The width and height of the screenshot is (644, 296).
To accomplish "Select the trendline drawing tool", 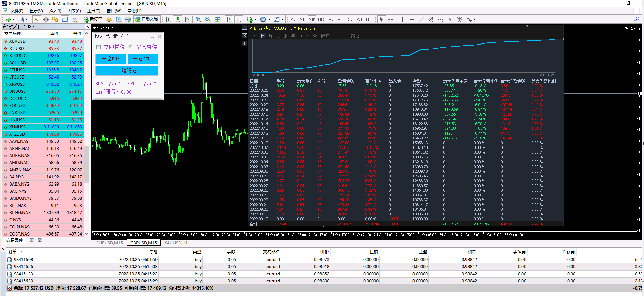I will tap(421, 19).
